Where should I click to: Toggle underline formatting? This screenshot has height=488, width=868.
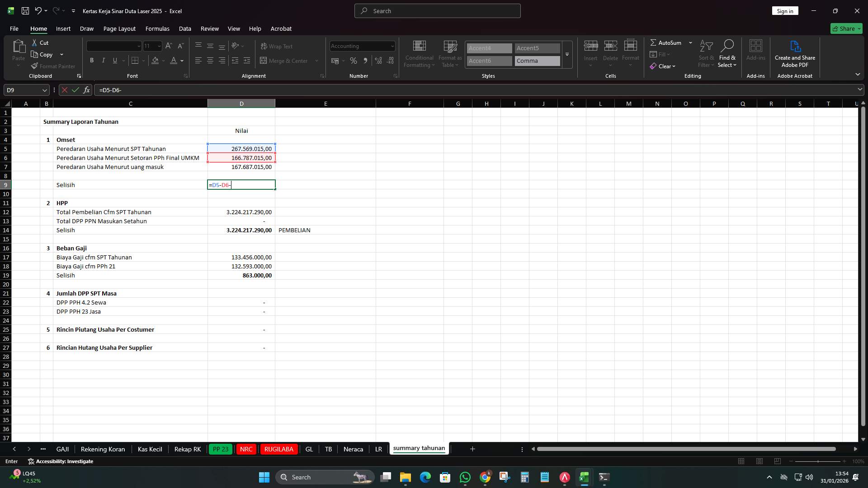point(115,60)
